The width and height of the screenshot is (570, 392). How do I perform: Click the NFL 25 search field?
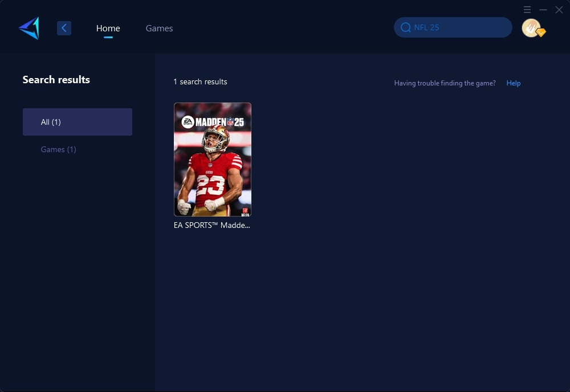pyautogui.click(x=453, y=27)
